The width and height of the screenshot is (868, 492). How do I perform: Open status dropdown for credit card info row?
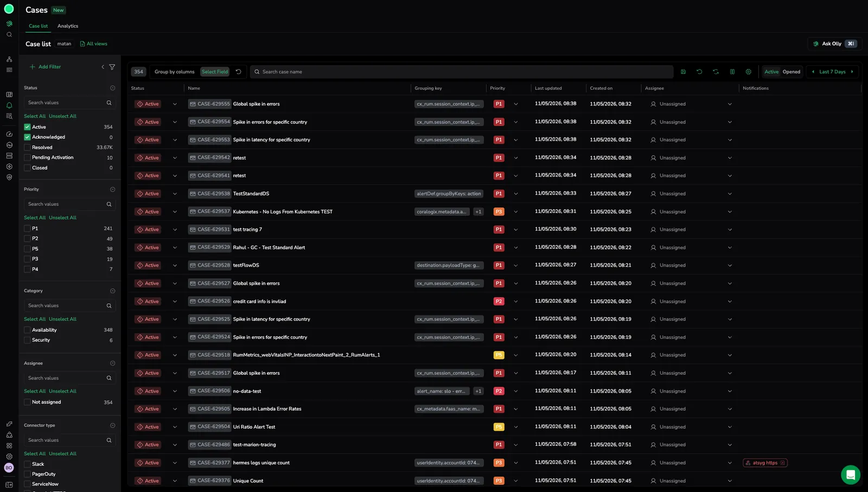175,301
